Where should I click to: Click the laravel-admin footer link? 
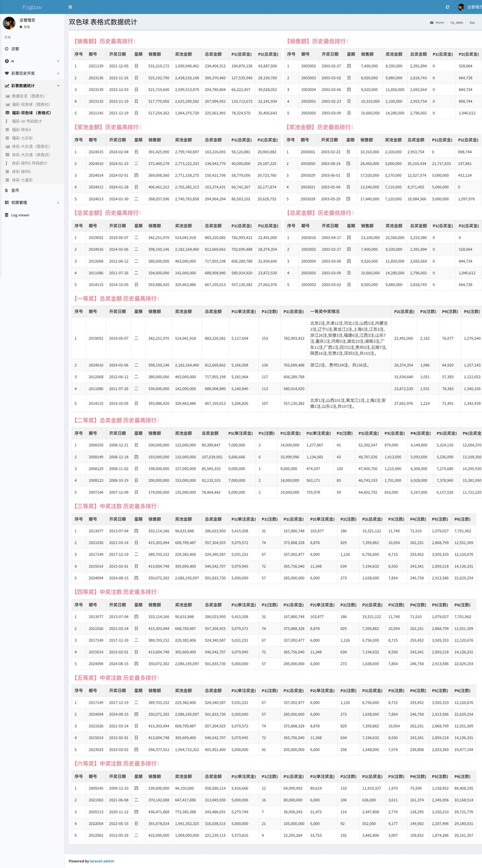103,861
